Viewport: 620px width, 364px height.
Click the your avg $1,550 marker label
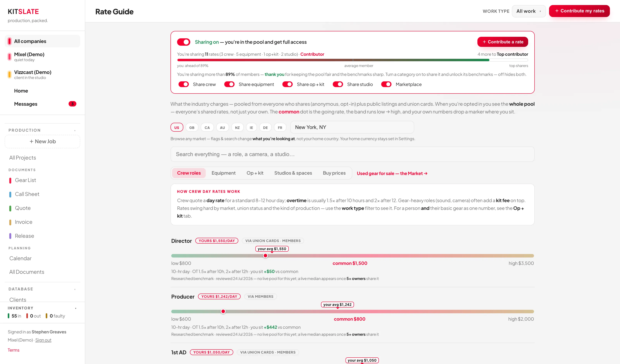click(272, 249)
